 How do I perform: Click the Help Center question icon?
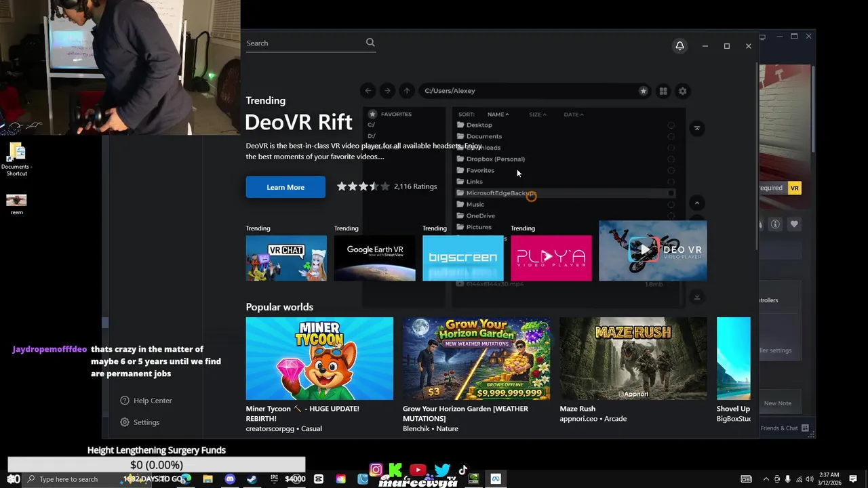[x=125, y=401]
